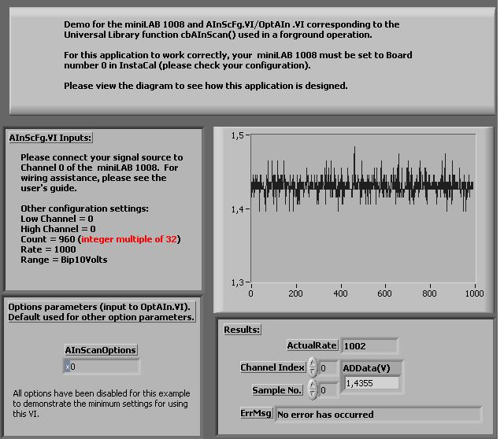
Task: Click the AInScanOptions hex input field
Action: pyautogui.click(x=102, y=367)
